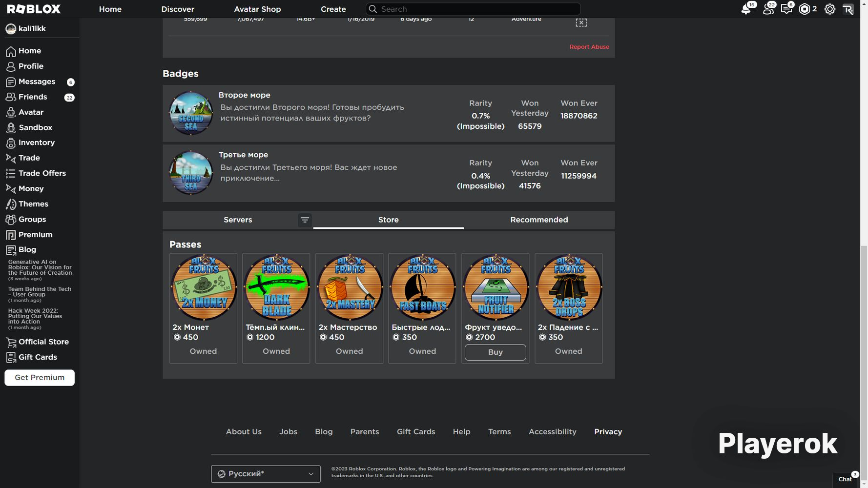Click the Premium sidebar icon
The image size is (868, 488).
[x=11, y=235]
